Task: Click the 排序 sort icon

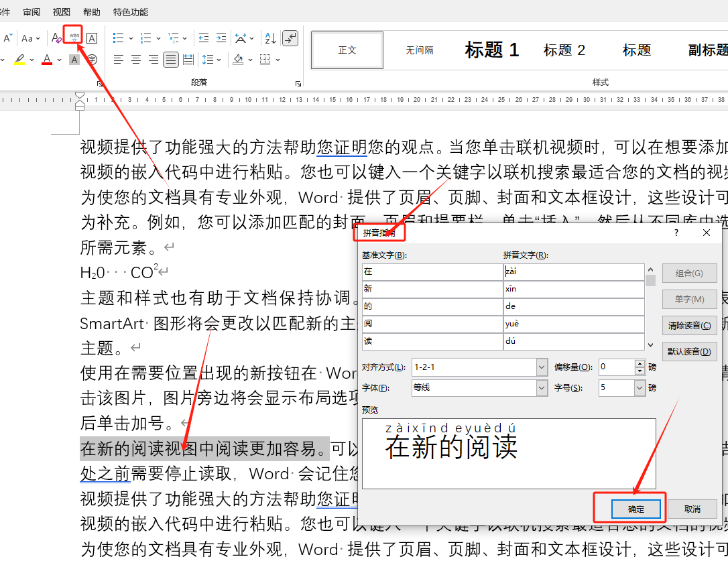Action: coord(269,39)
